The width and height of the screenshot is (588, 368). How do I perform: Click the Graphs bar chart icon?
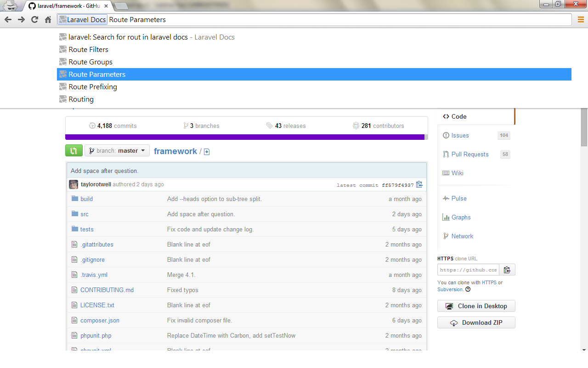click(446, 217)
